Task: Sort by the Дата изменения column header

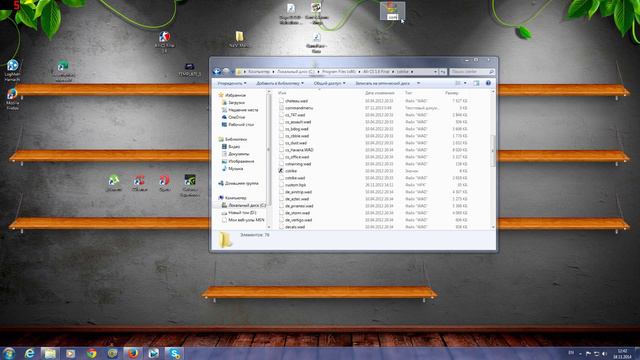Action: pos(380,93)
